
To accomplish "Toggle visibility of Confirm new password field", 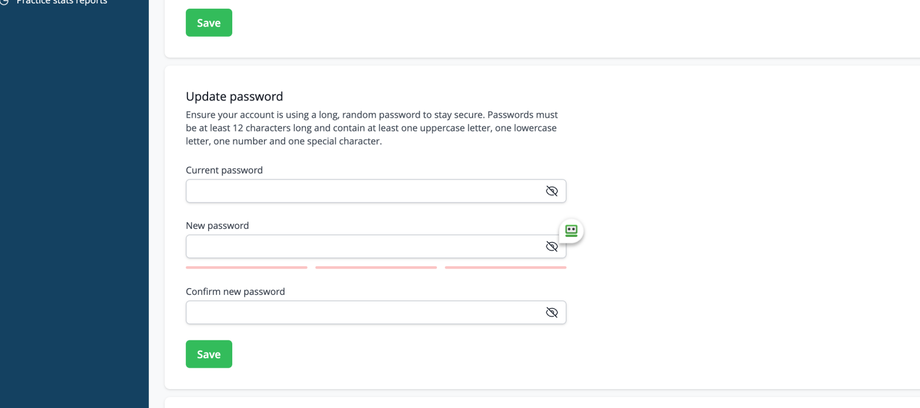I will coord(551,313).
